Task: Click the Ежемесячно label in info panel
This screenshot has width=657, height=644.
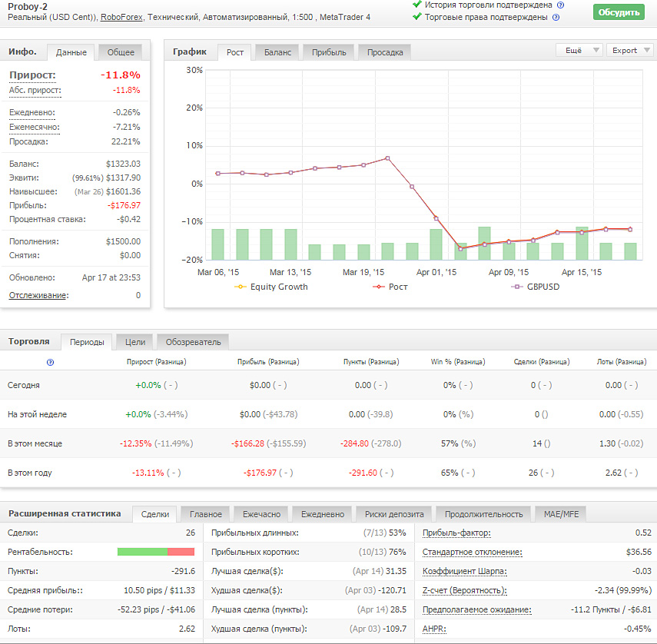Action: 35,127
